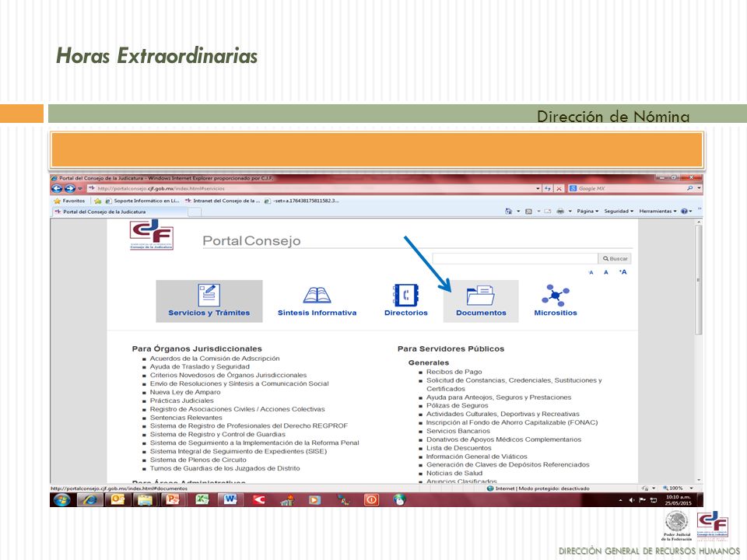Click the taskbar clock showing 10:10 a.m.
This screenshot has width=747, height=560.
pyautogui.click(x=679, y=500)
